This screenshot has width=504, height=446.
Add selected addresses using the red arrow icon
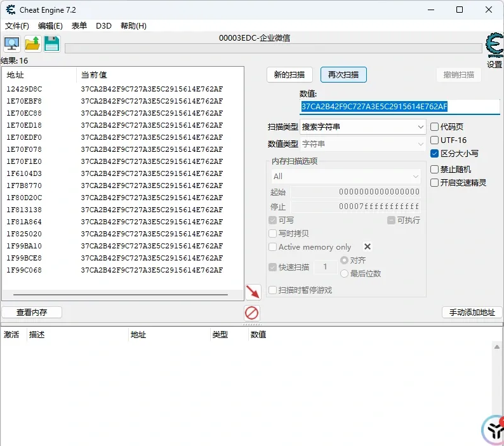coord(253,292)
